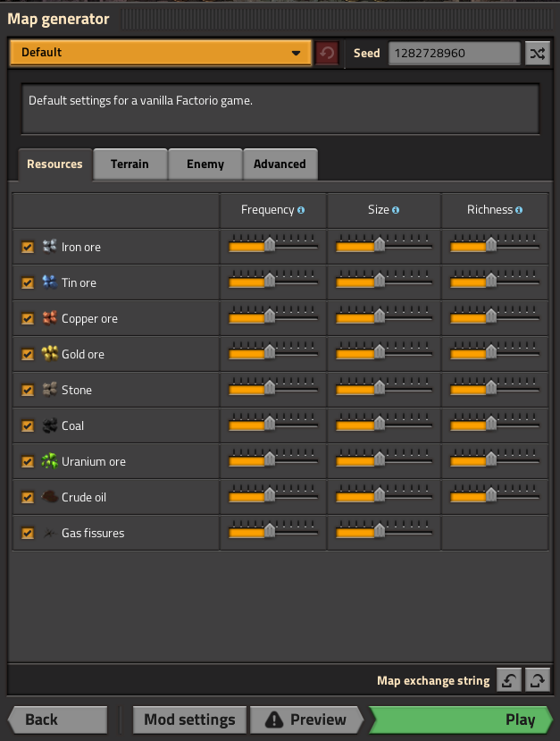Image resolution: width=560 pixels, height=741 pixels.
Task: Click the Stone Frequency slider
Action: point(273,388)
